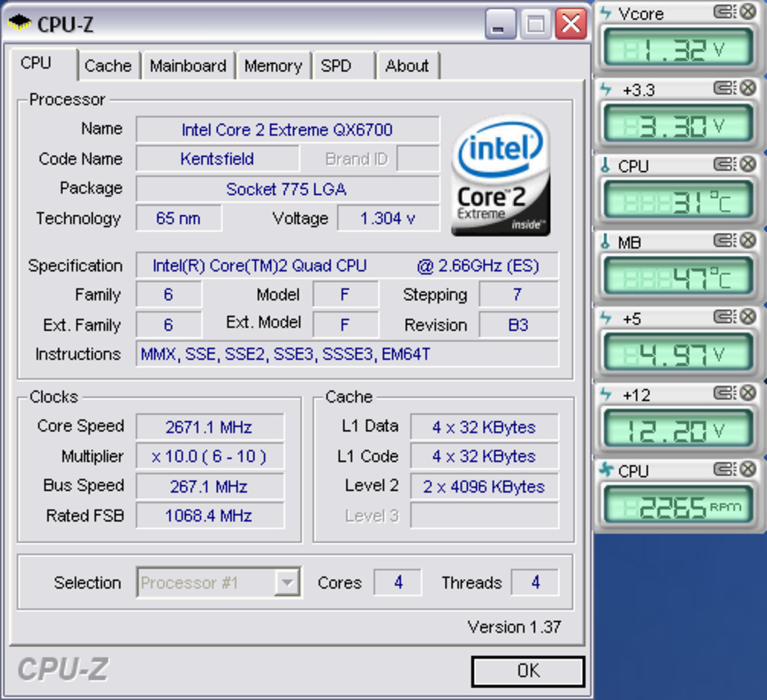The height and width of the screenshot is (700, 767).
Task: Click the Selection dropdown arrow
Action: click(x=287, y=583)
